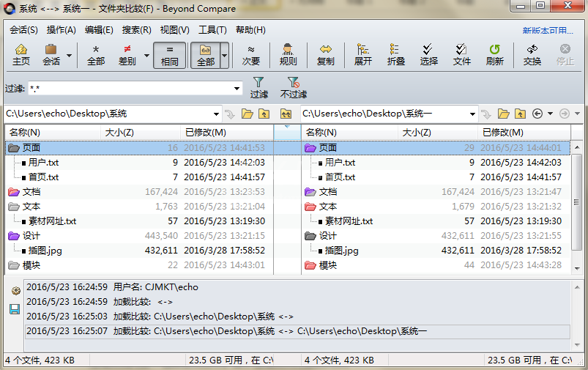Show differences with 差别 button
588x370 pixels.
(127, 55)
